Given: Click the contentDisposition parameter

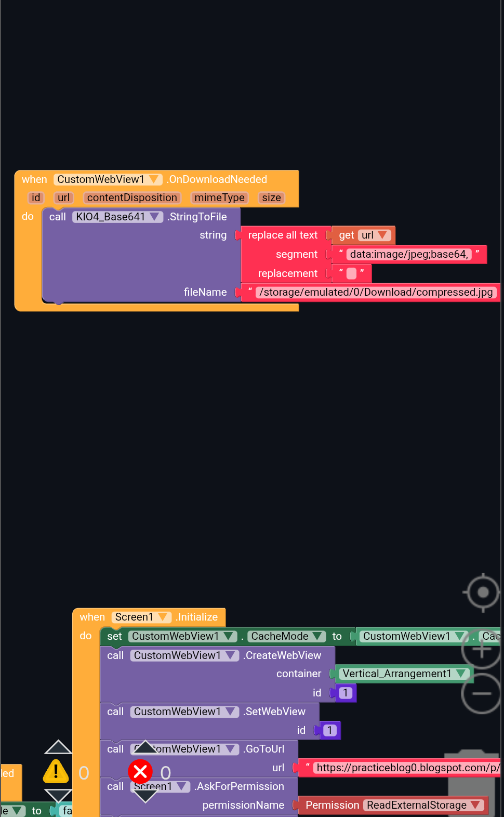Looking at the screenshot, I should click(x=132, y=197).
